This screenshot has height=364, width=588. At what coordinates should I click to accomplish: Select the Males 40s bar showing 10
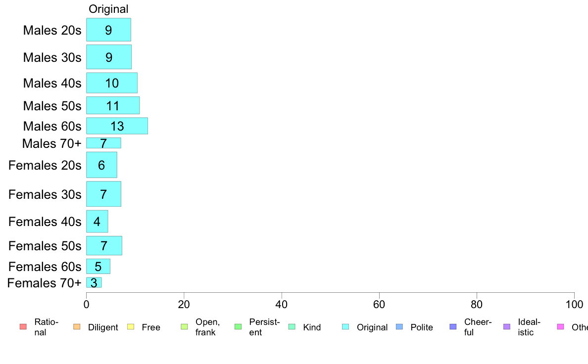pos(112,83)
